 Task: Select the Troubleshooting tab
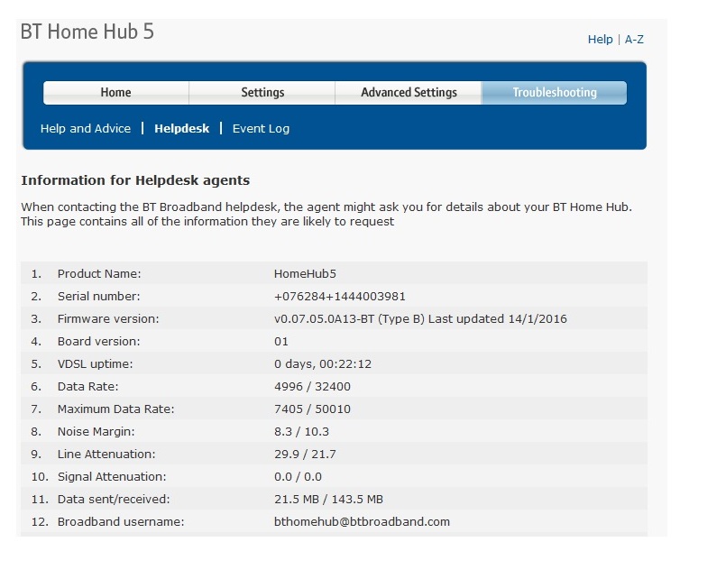click(554, 93)
